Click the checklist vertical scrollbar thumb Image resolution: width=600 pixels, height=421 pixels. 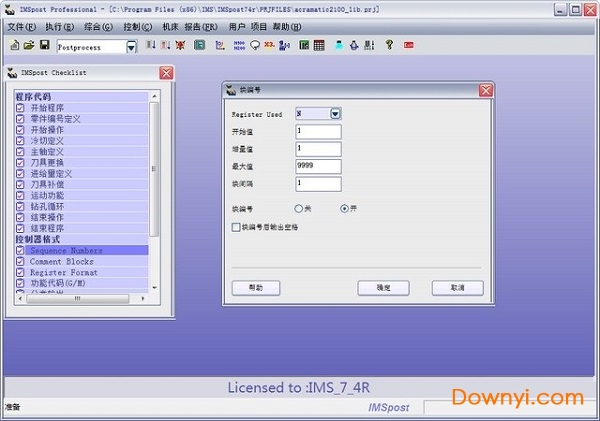coord(154,169)
